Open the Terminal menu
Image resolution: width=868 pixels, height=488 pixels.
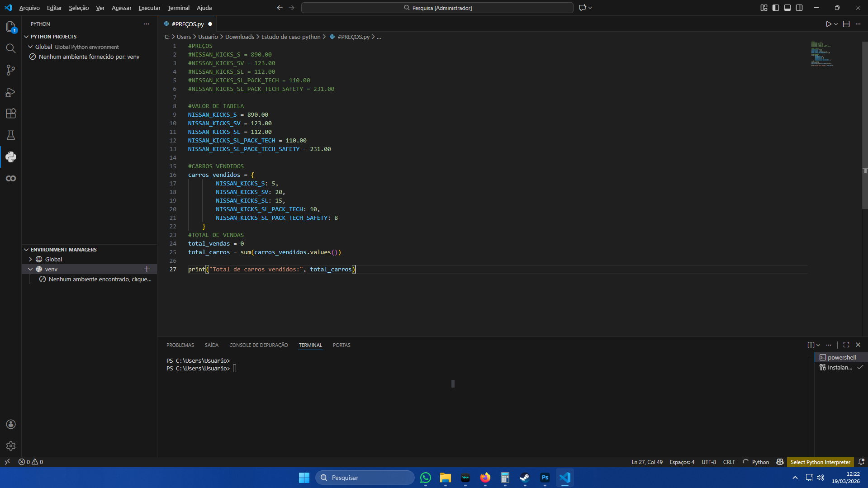pos(178,8)
